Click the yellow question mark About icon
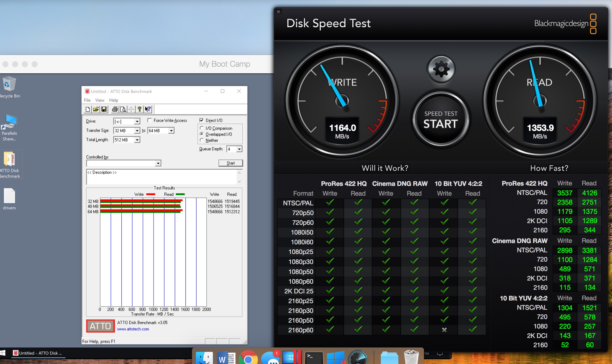Image resolution: width=612 pixels, height=364 pixels. tap(140, 109)
